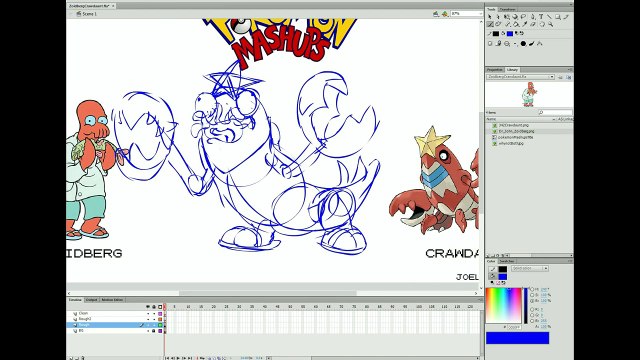This screenshot has width=640, height=360.
Task: Open the Library panel options menu
Action: pos(570,69)
